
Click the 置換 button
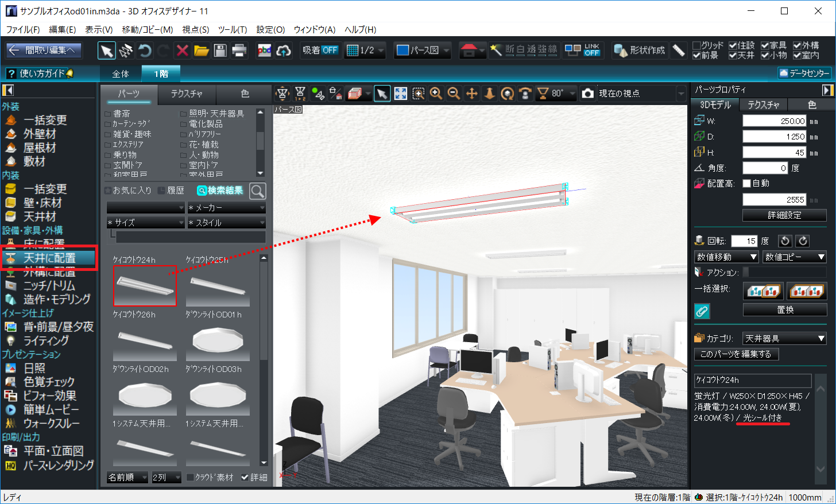[x=785, y=310]
